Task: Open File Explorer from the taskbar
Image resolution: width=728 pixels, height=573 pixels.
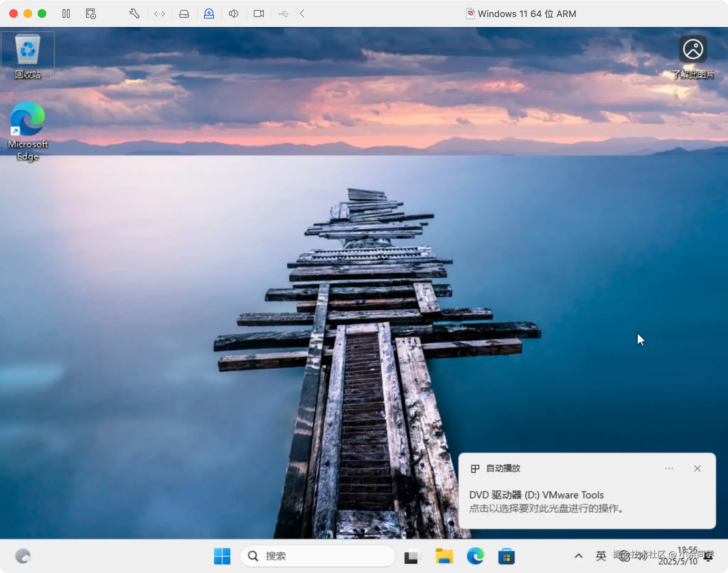Action: coord(444,556)
